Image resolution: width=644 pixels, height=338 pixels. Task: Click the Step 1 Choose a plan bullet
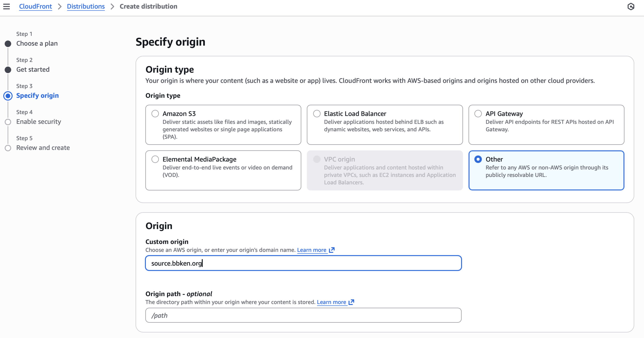tap(8, 44)
